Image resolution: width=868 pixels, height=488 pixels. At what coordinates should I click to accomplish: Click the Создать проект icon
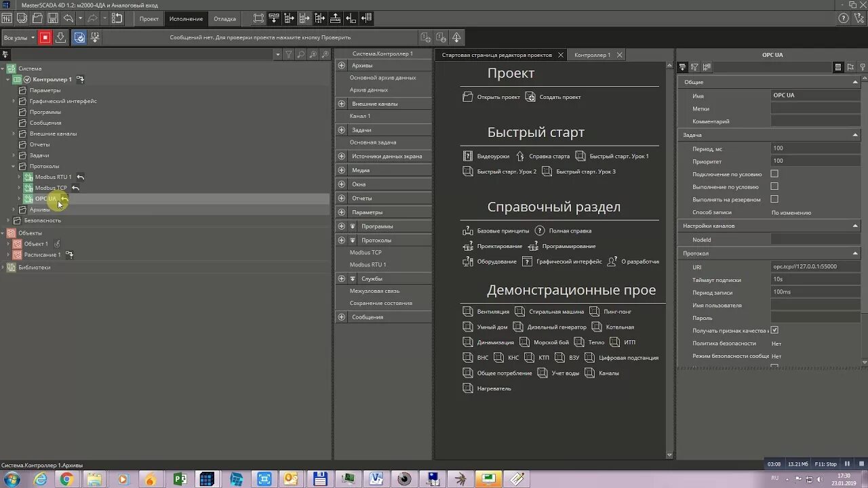coord(530,97)
